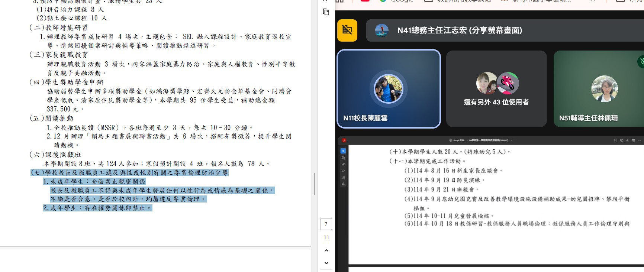Open the three-dot more menu in shared PDF
Screen dimensions: 644x272
coord(640,140)
